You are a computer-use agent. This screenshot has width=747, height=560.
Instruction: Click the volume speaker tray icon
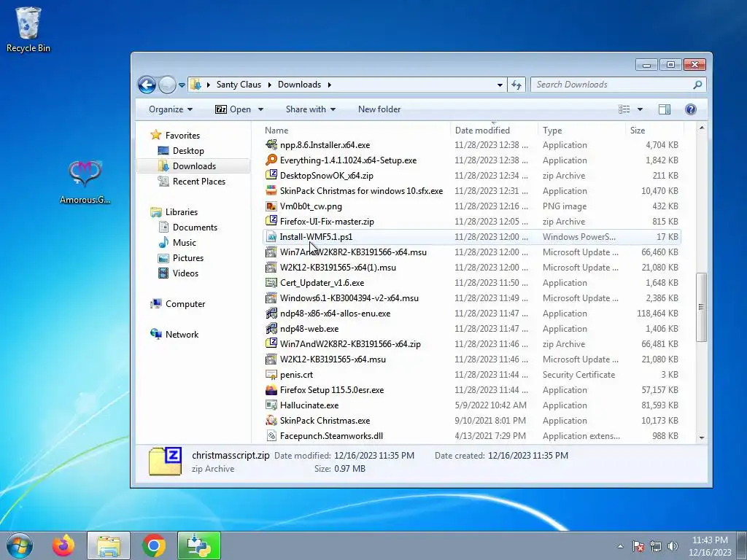click(x=673, y=546)
